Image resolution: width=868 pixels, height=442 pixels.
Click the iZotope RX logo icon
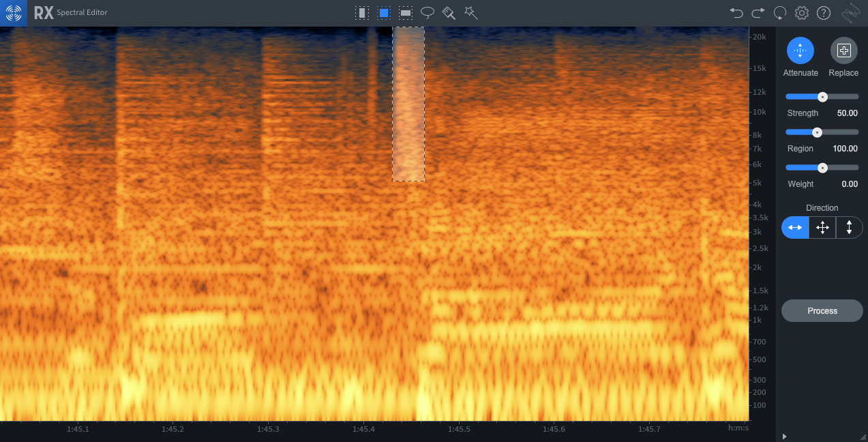[x=13, y=13]
